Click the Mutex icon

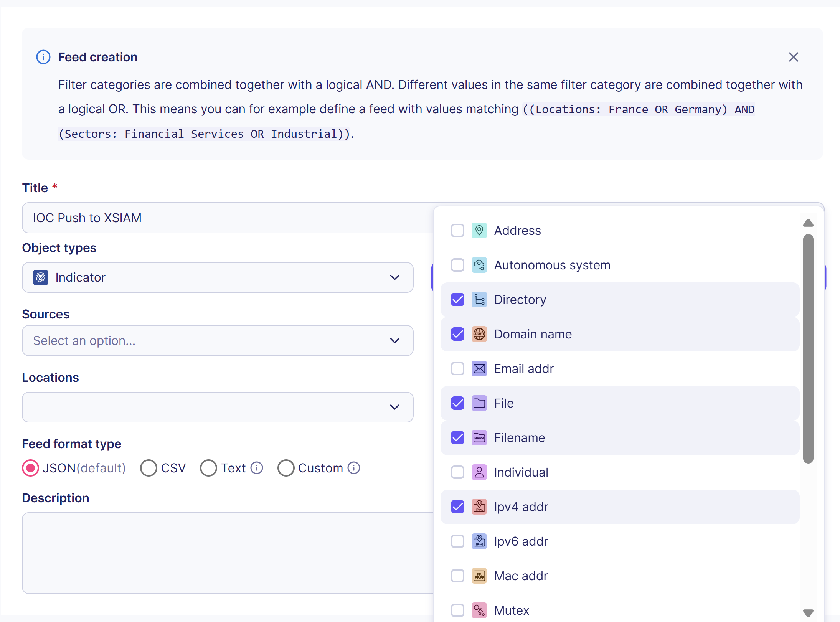pos(479,610)
